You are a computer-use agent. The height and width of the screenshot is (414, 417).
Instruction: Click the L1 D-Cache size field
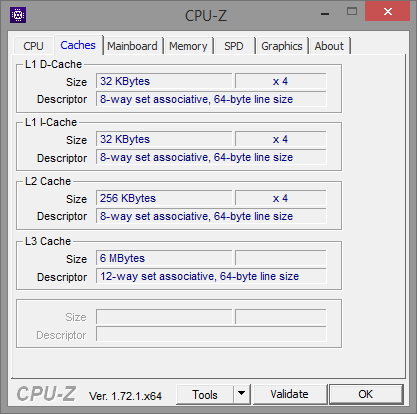(164, 81)
